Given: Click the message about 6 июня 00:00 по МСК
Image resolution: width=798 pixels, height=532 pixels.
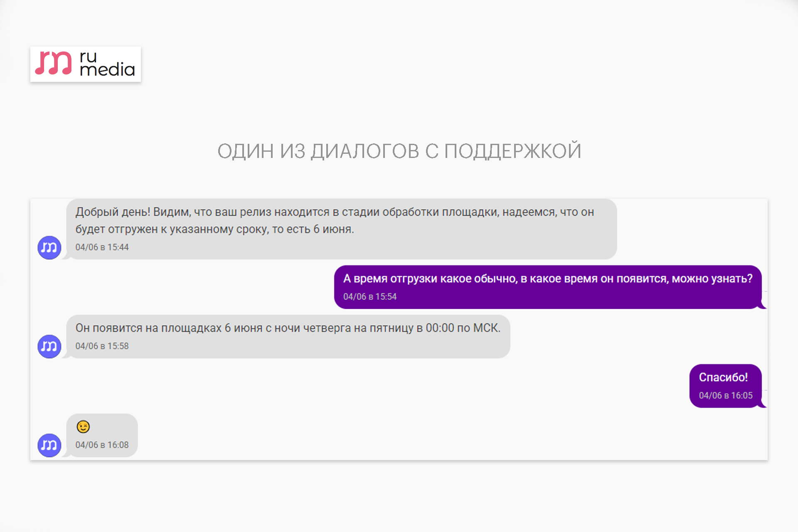Looking at the screenshot, I should point(288,337).
